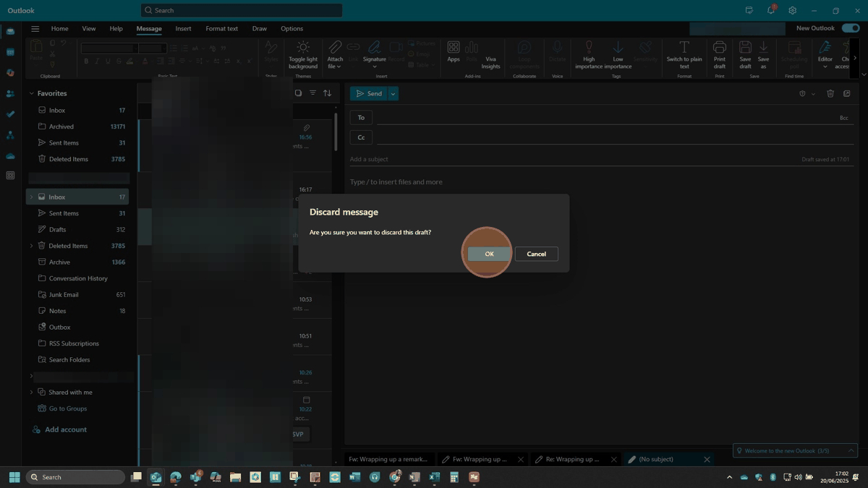Screen dimensions: 868x488
Task: Select Archived folder under Favorites
Action: 78,127
